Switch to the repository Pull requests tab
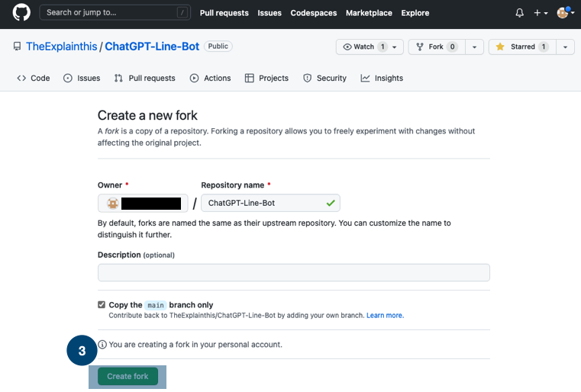Screen dimensions: 581x392 pos(144,78)
